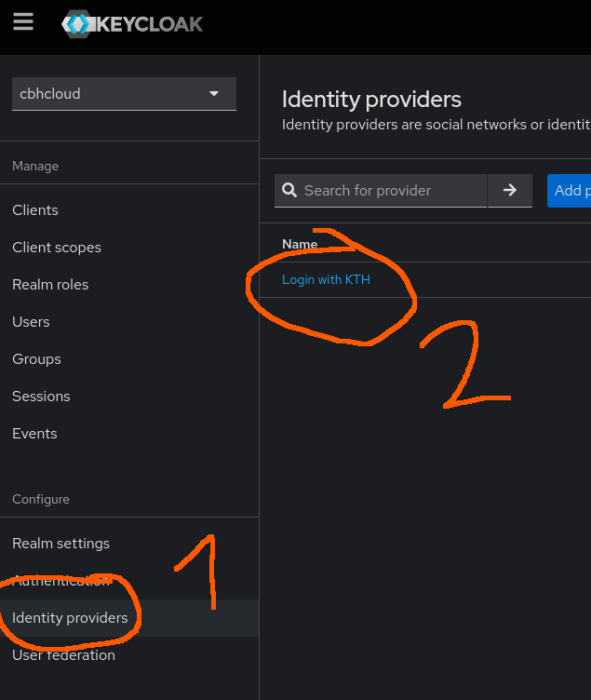Open Realm settings

[x=60, y=544]
